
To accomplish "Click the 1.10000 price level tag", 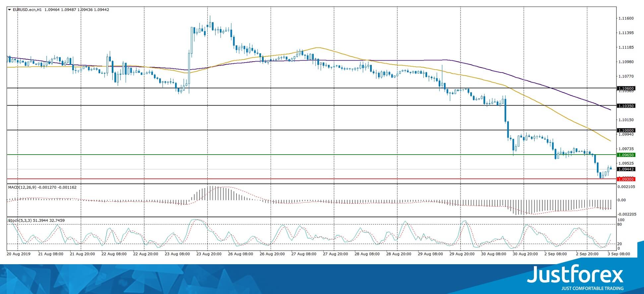I will [x=626, y=130].
